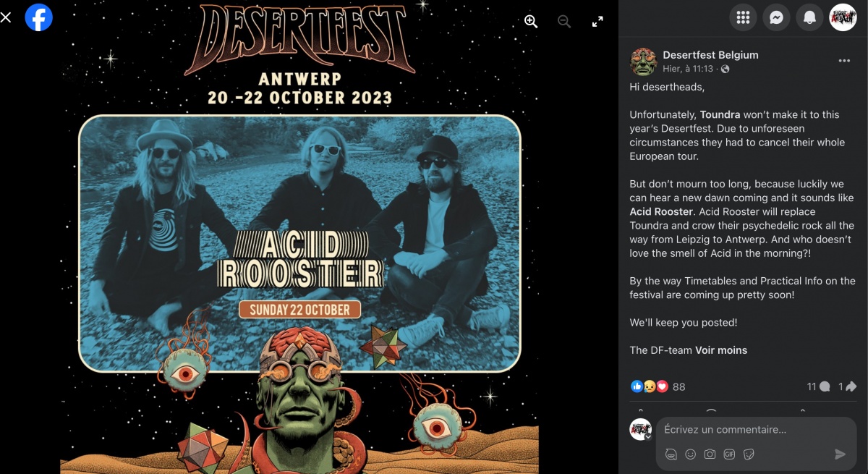This screenshot has width=868, height=474.
Task: Switch commenting identity via avatar chevron
Action: (648, 437)
